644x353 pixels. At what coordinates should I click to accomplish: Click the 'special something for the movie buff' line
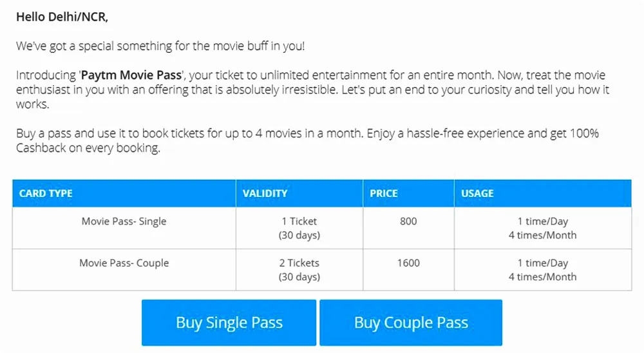coord(160,46)
